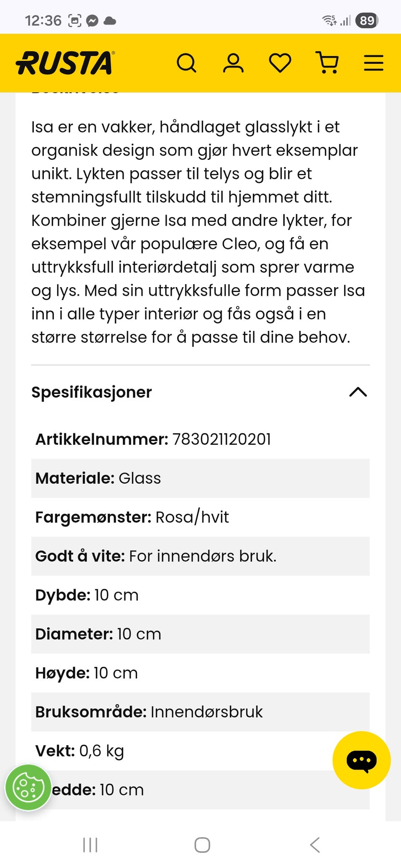Select the Materiale: Glass specification row
The height and width of the screenshot is (868, 401).
pos(200,479)
